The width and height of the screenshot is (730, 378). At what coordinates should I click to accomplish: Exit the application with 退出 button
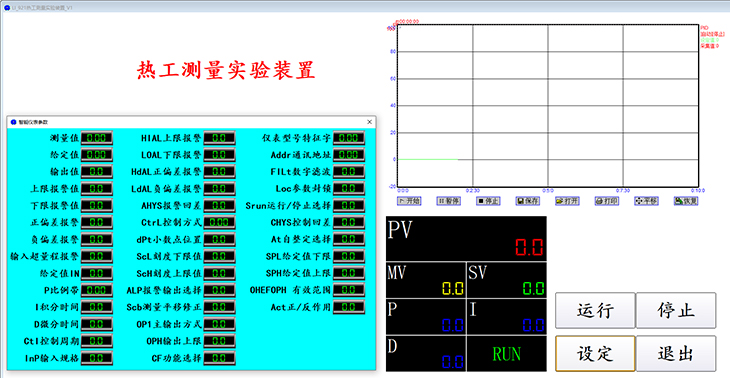point(676,354)
